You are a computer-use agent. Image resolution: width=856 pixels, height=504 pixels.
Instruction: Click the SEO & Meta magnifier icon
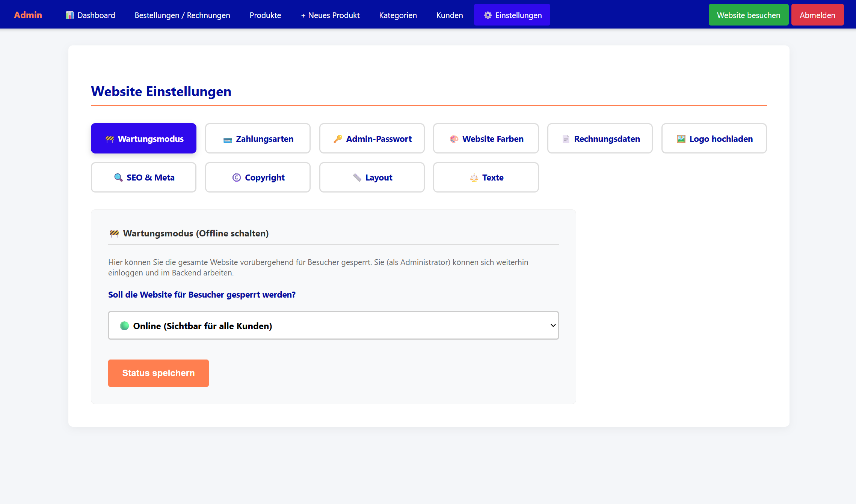click(x=118, y=178)
